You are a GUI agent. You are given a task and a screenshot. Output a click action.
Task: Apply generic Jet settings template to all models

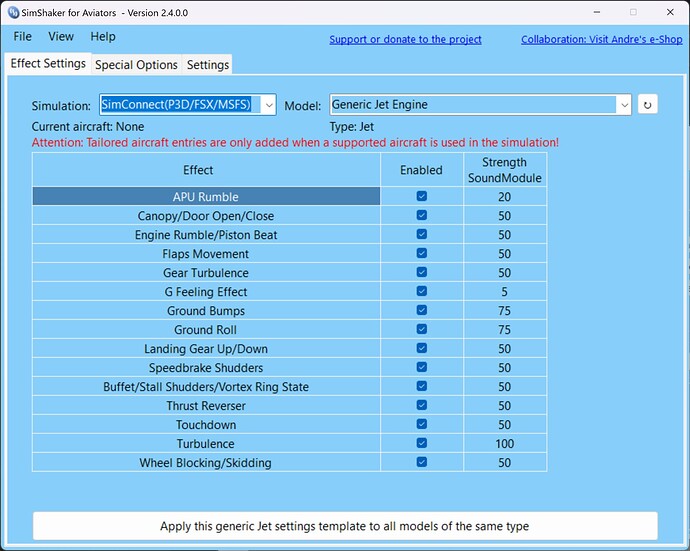pyautogui.click(x=345, y=526)
